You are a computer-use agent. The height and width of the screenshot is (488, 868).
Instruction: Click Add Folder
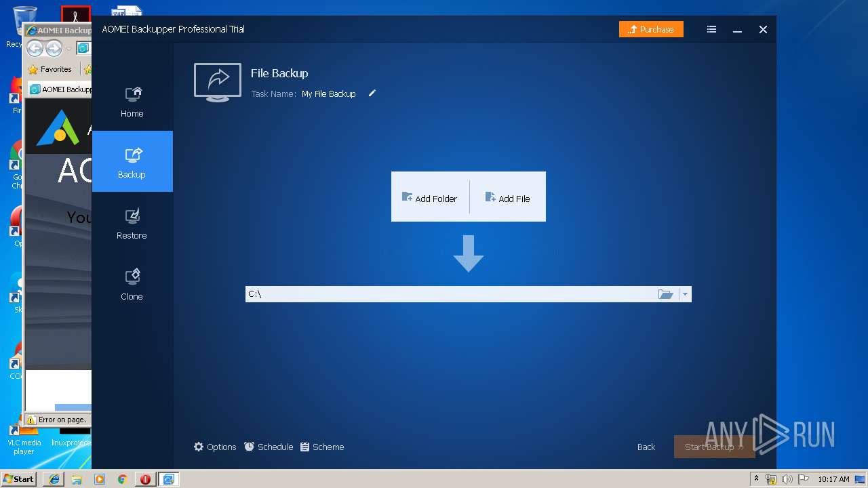[x=430, y=198]
